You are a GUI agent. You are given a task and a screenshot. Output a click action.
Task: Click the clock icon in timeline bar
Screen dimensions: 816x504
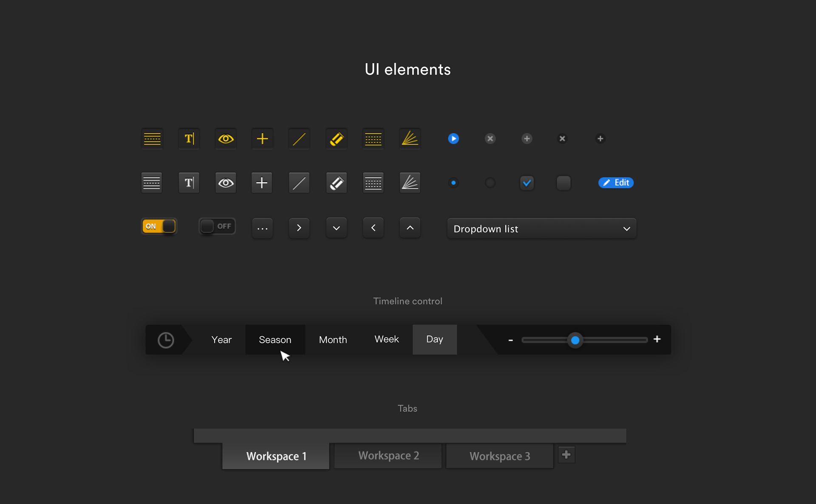coord(166,340)
